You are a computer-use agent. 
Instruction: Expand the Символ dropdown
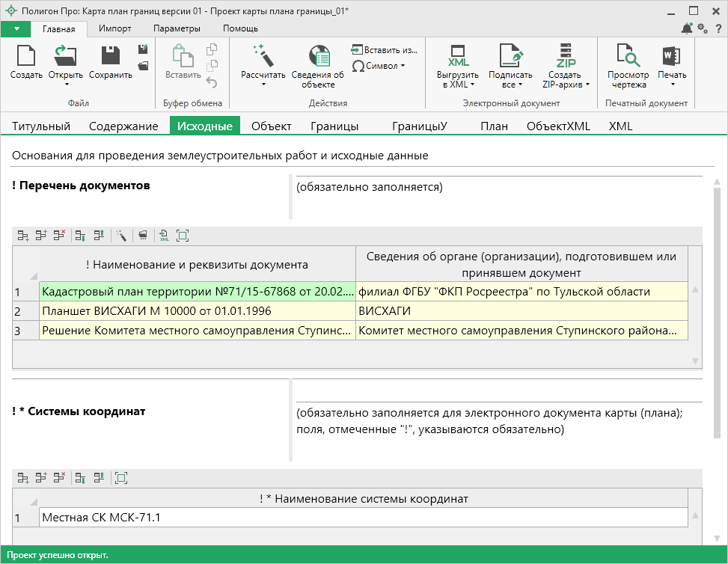coord(379,66)
